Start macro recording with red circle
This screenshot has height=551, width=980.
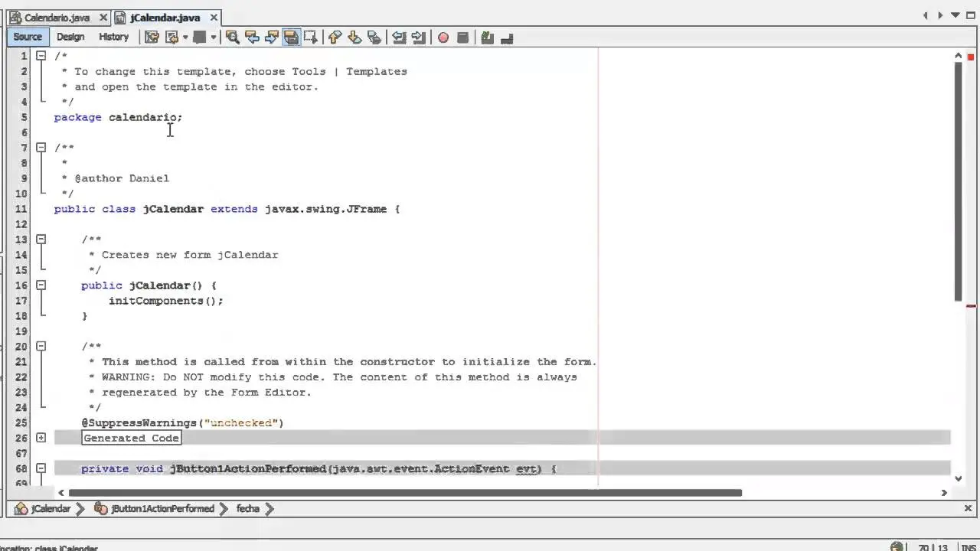tap(443, 37)
